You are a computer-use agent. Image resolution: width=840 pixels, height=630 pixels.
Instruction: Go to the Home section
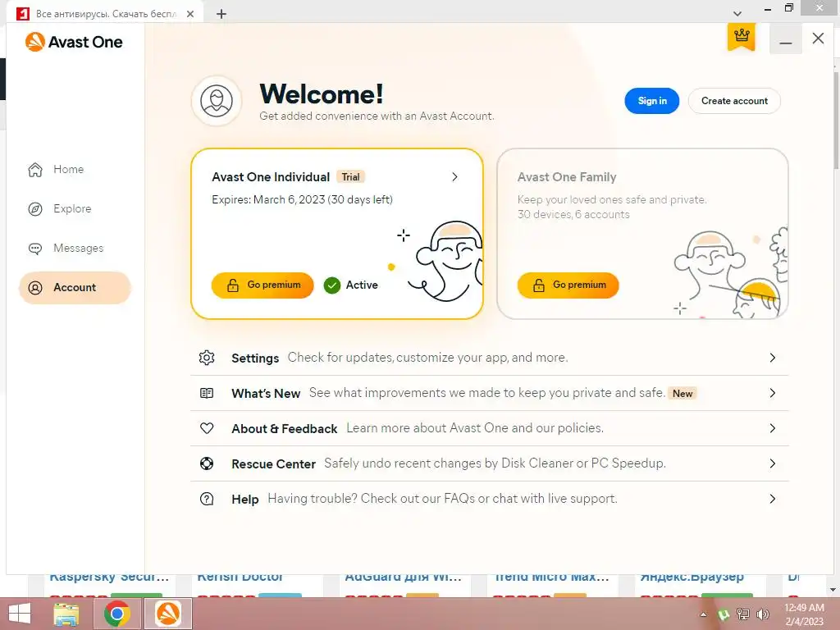point(75,169)
